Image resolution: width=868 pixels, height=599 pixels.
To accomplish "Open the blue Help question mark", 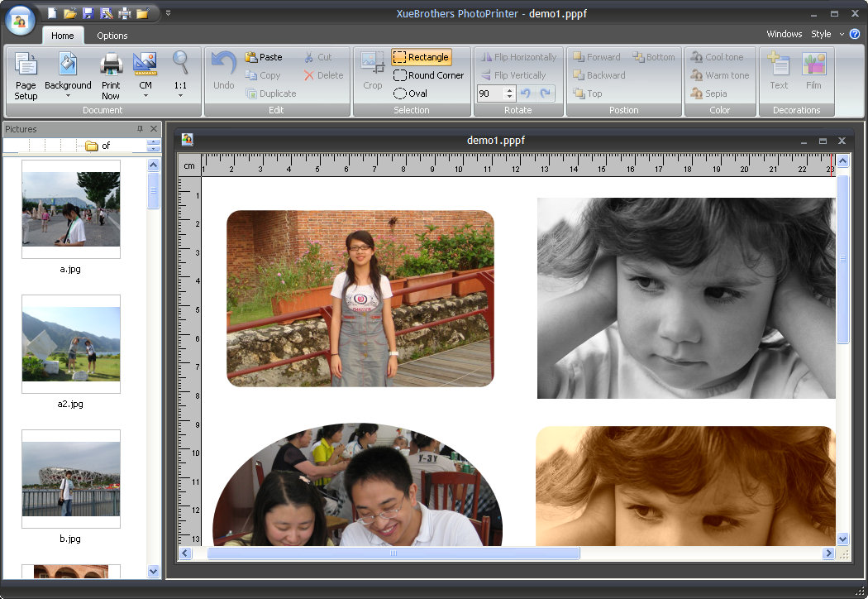I will [x=855, y=34].
